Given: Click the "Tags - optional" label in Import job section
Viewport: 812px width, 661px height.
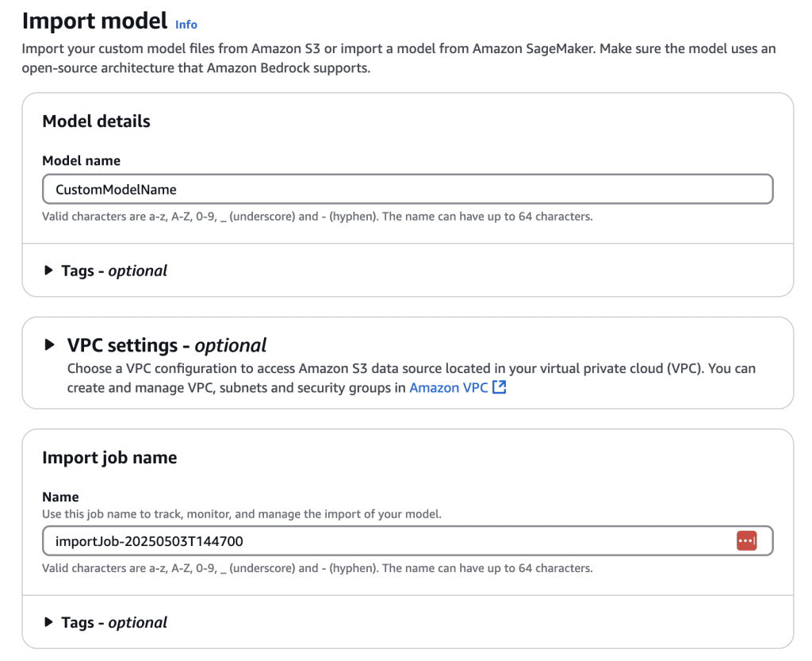Looking at the screenshot, I should (x=114, y=622).
